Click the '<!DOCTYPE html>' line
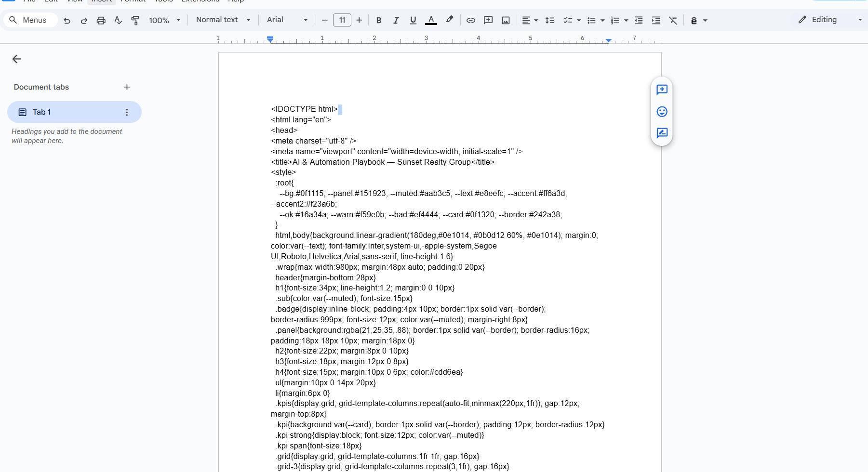The height and width of the screenshot is (472, 868). 304,109
